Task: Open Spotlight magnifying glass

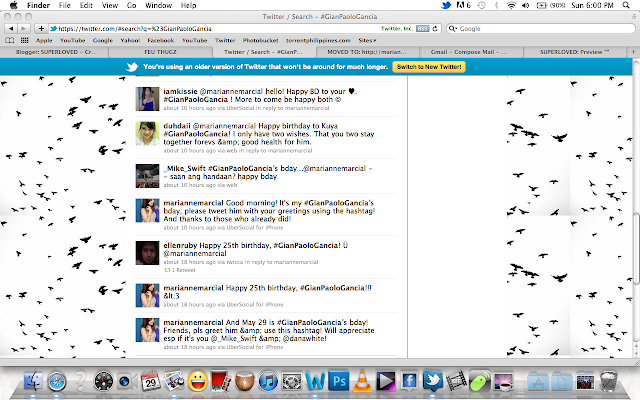Action: click(x=626, y=5)
